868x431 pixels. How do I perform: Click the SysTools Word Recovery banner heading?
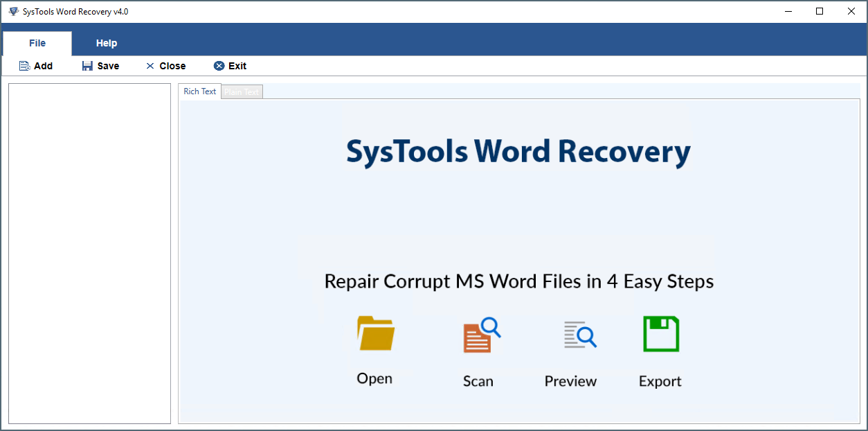point(518,151)
